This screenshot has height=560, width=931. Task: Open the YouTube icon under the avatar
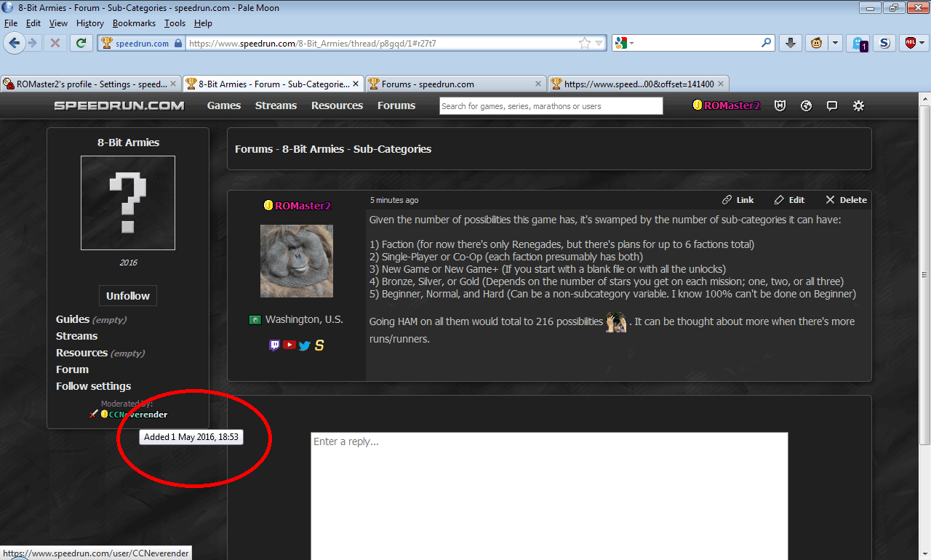[x=289, y=345]
